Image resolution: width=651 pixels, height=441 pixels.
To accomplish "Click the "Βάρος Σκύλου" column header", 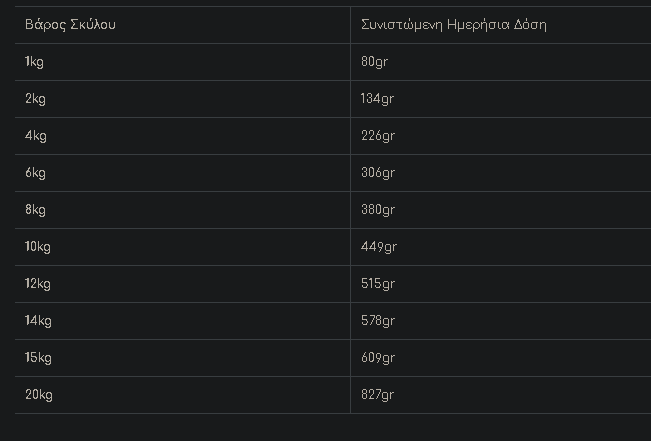I will tap(70, 24).
